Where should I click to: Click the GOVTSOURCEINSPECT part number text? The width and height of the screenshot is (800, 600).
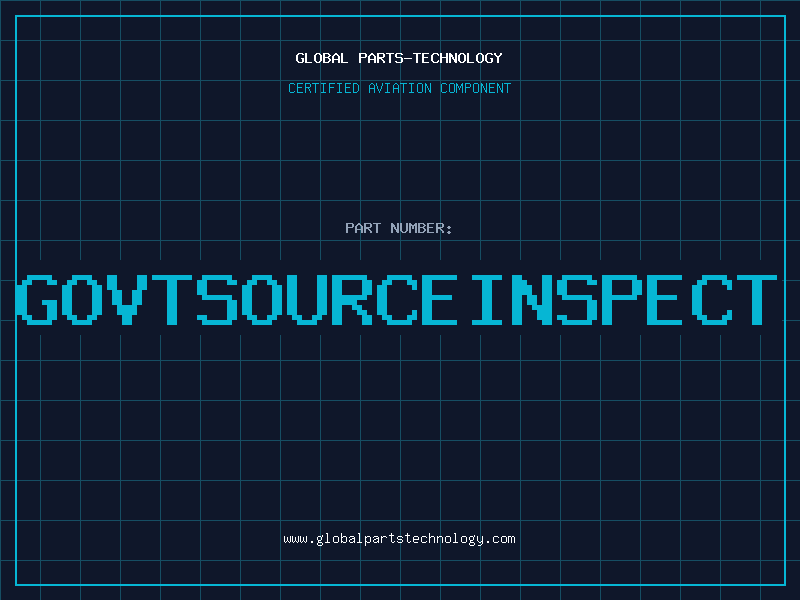396,299
